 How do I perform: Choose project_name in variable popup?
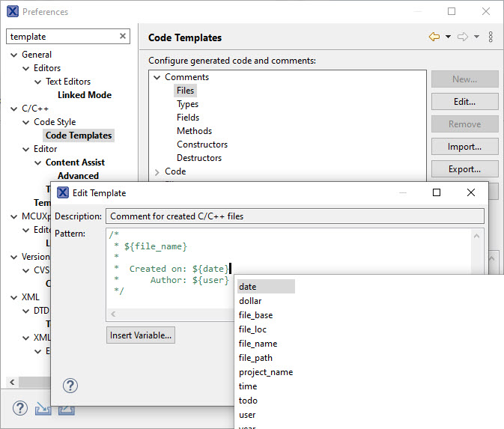pyautogui.click(x=265, y=372)
